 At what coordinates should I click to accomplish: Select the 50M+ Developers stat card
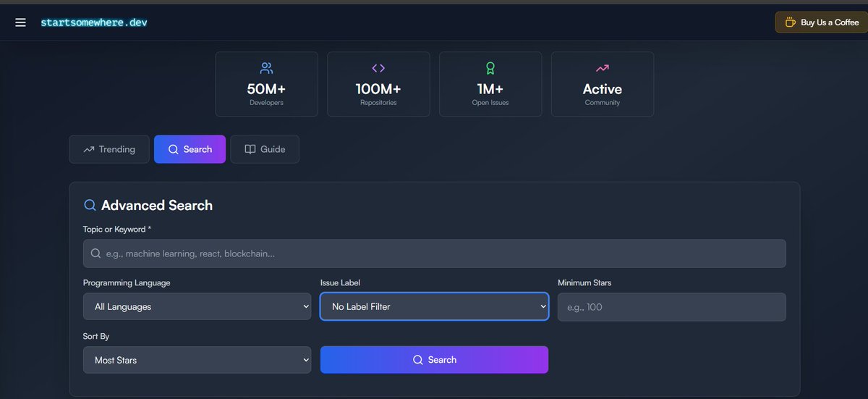(266, 84)
